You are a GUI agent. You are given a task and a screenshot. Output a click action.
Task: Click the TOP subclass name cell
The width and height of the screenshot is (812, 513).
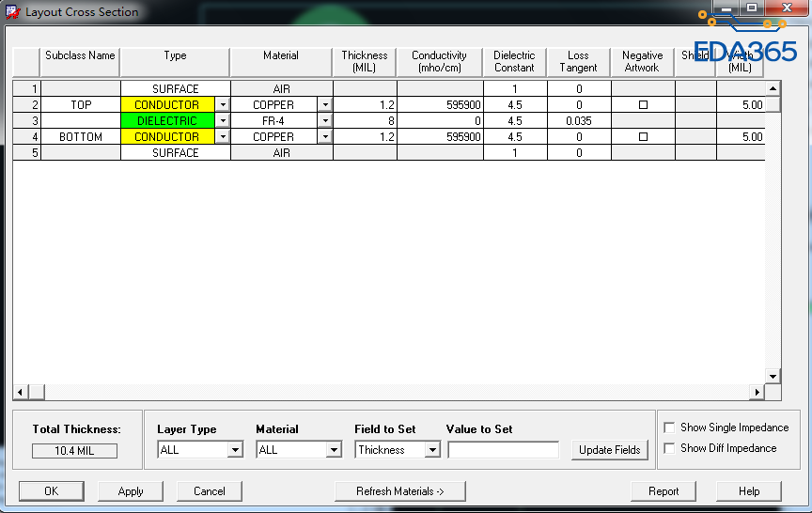click(x=81, y=105)
